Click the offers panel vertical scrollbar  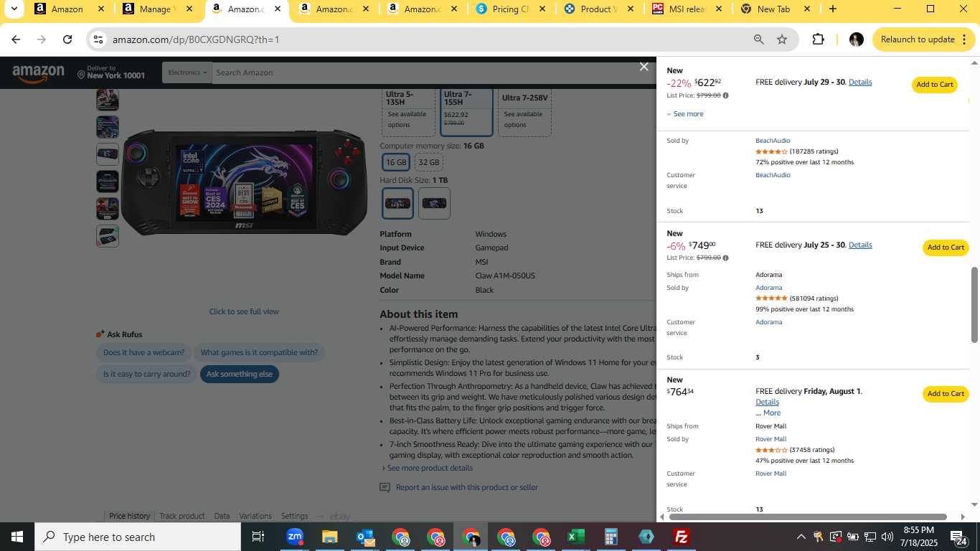click(x=974, y=305)
